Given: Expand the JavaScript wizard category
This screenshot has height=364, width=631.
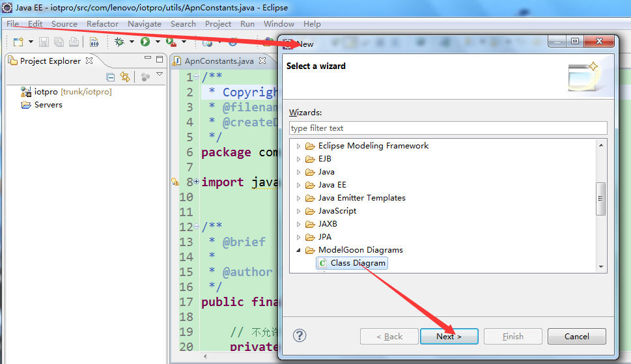Looking at the screenshot, I should (298, 211).
